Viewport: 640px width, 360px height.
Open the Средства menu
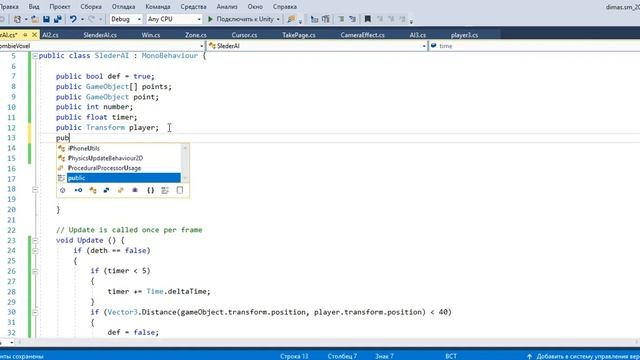(193, 7)
